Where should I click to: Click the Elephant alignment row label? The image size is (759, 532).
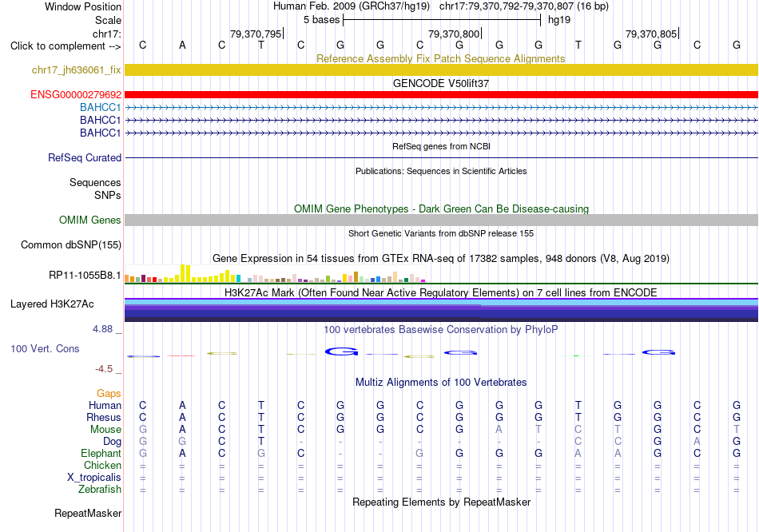(x=101, y=453)
